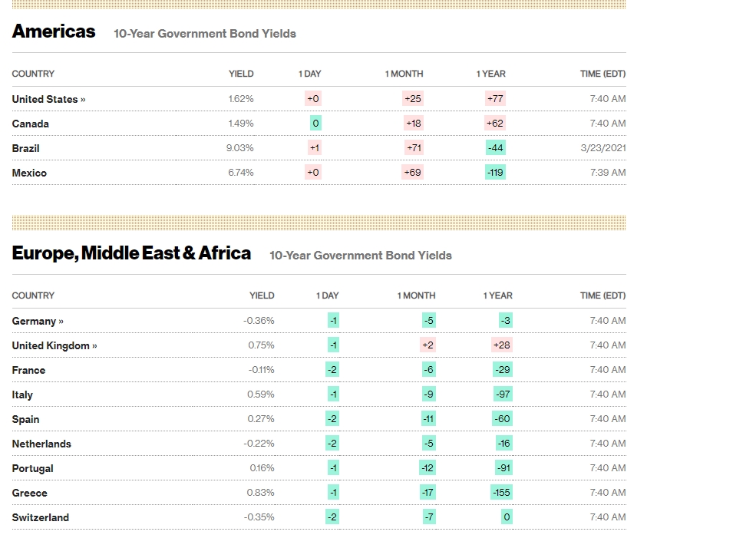Click the 1 MONTH column header in the Europe table
Viewport: 756px width, 548px height.
(416, 295)
